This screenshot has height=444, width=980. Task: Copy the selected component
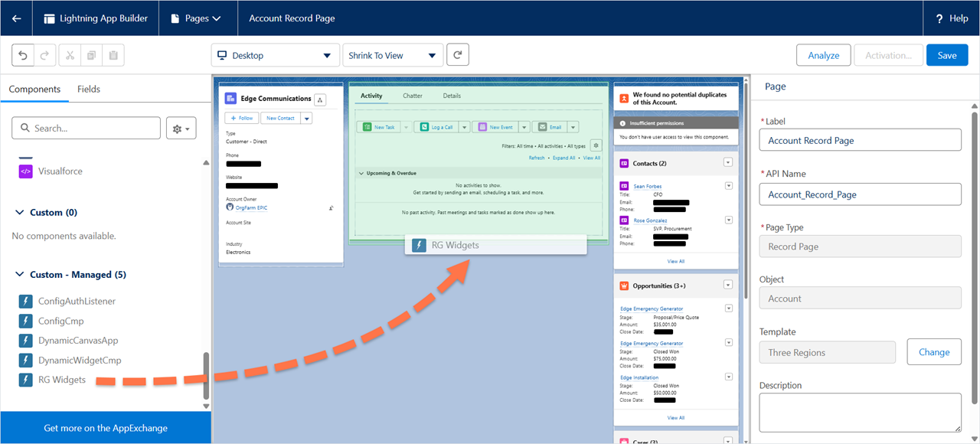click(91, 55)
